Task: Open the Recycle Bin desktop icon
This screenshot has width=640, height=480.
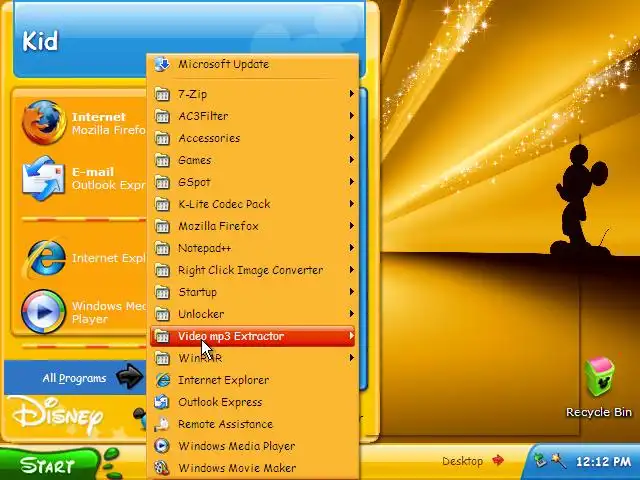Action: (x=599, y=378)
